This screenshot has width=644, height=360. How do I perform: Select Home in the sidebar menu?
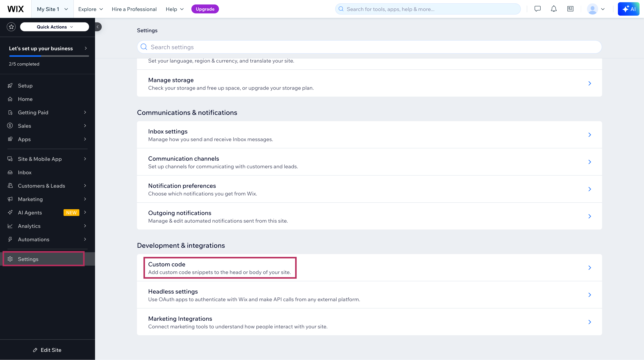click(x=25, y=99)
